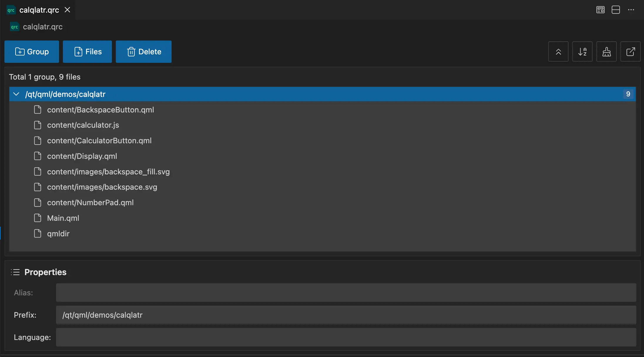Click the clean up broom icon
Viewport: 644px width, 357px height.
click(606, 52)
